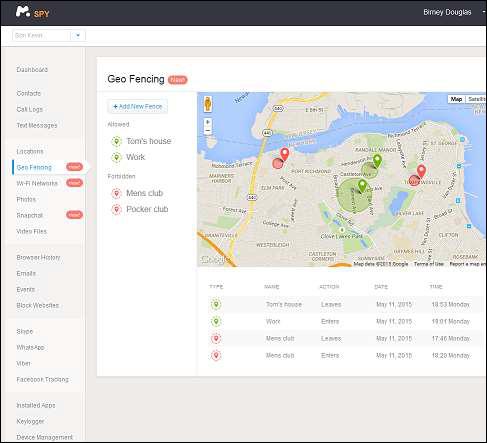Click Add New Fence button
Viewport: 487px width, 443px height.
[x=137, y=107]
